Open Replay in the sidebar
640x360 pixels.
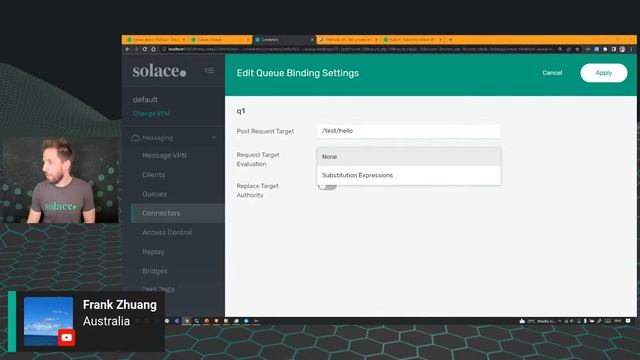point(153,252)
